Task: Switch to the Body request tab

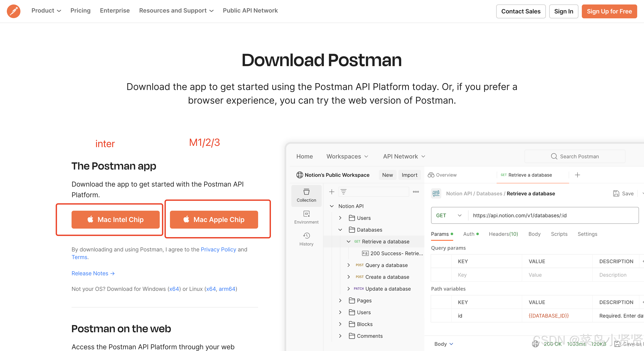Action: point(534,234)
